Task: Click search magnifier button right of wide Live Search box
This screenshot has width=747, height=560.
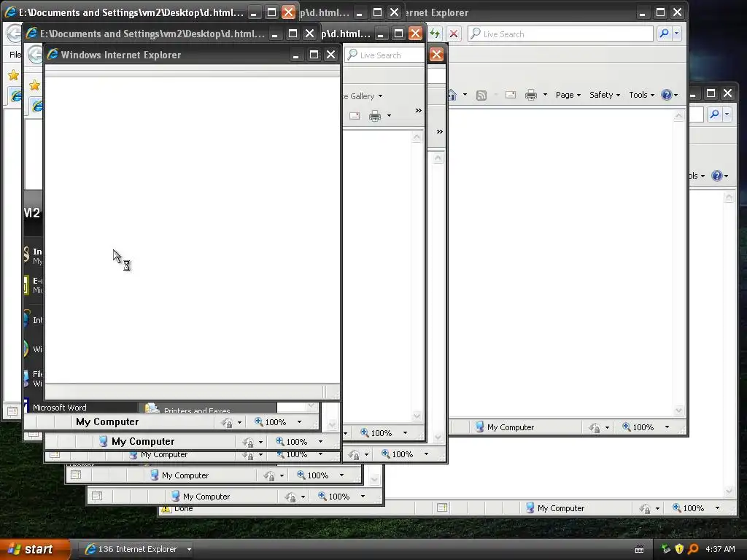Action: point(664,34)
